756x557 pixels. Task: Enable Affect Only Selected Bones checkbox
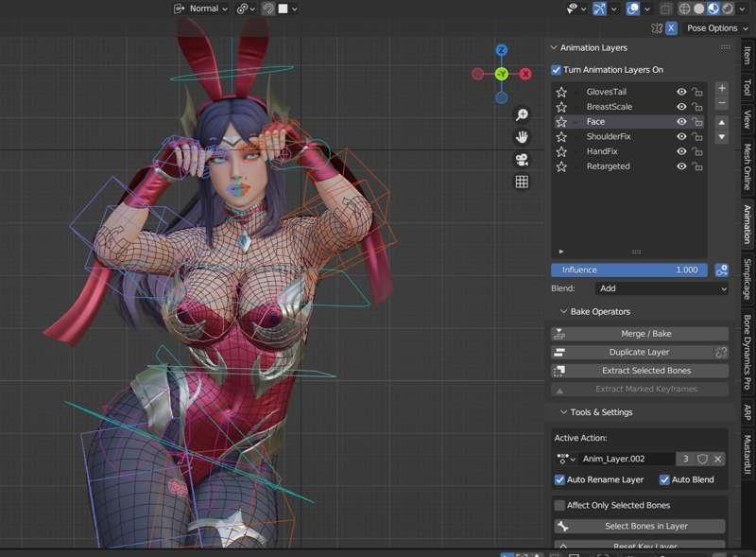pos(559,505)
